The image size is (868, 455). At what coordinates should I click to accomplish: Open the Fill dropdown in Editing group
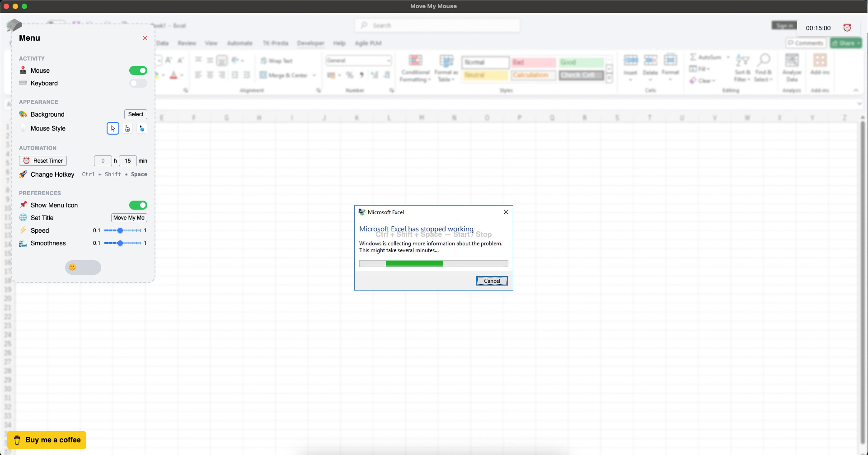pyautogui.click(x=700, y=69)
